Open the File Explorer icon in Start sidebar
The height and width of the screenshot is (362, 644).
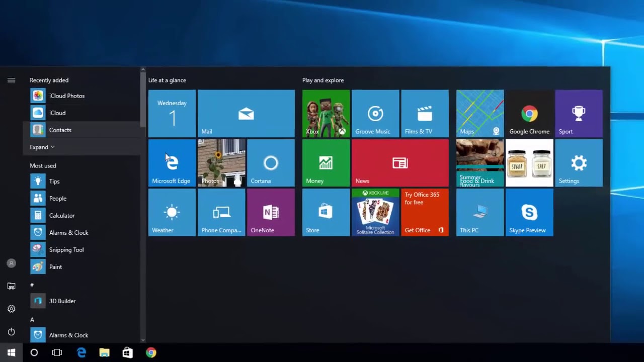[x=11, y=286]
